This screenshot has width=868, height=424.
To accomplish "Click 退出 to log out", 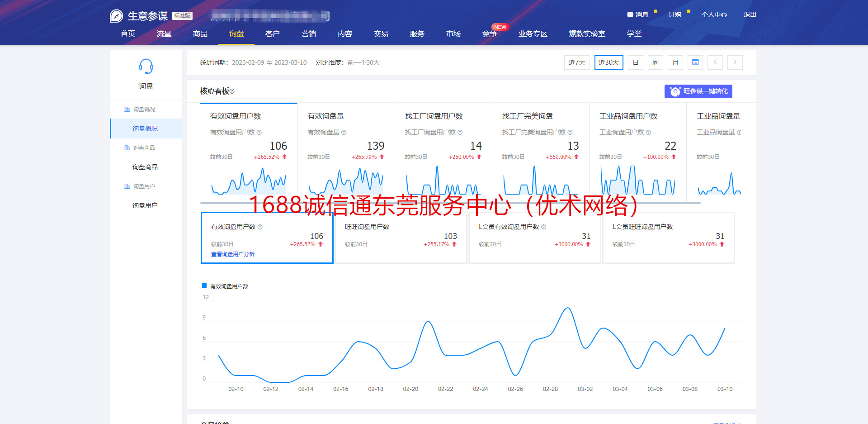I will 750,14.
